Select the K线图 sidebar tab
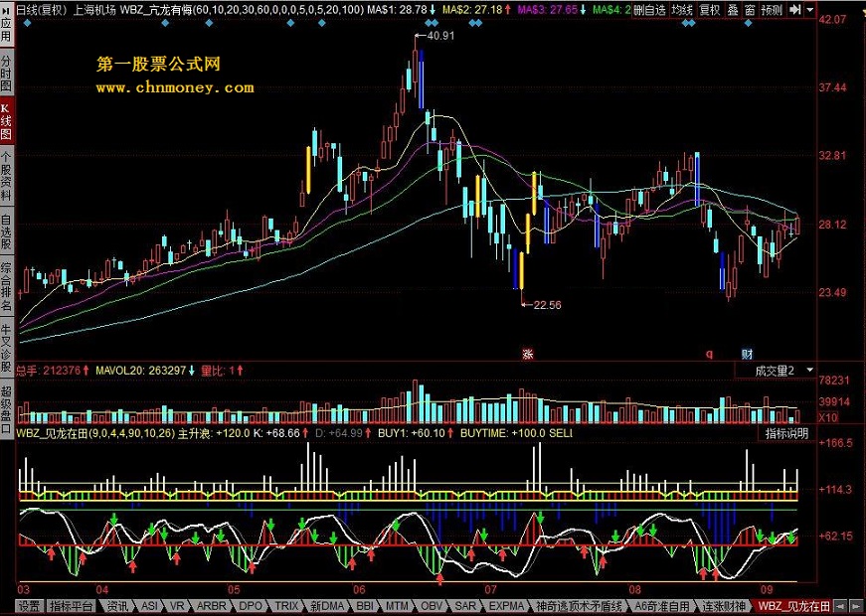Screen dimensions: 866x616 [x=6, y=121]
